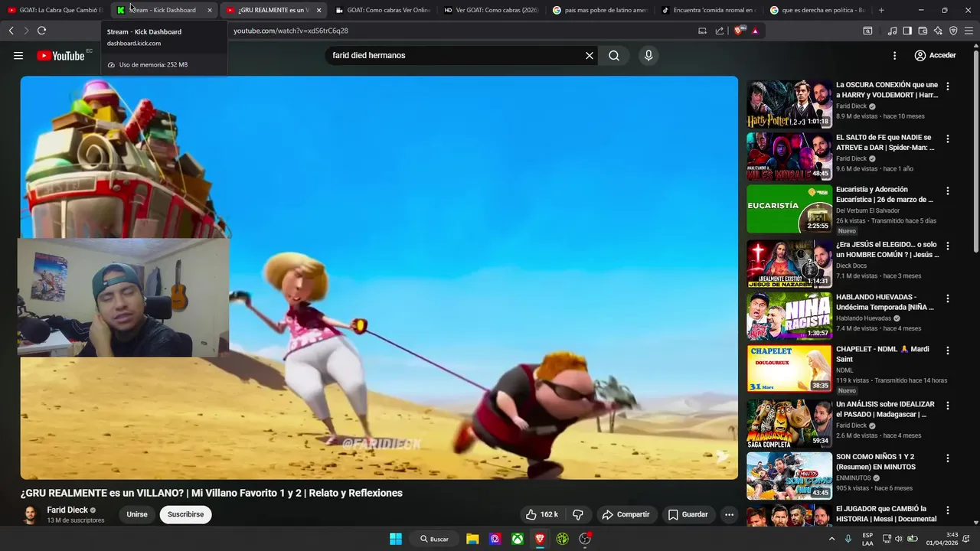Open Brave VPN shield icon
The width and height of the screenshot is (980, 551).
(x=953, y=31)
